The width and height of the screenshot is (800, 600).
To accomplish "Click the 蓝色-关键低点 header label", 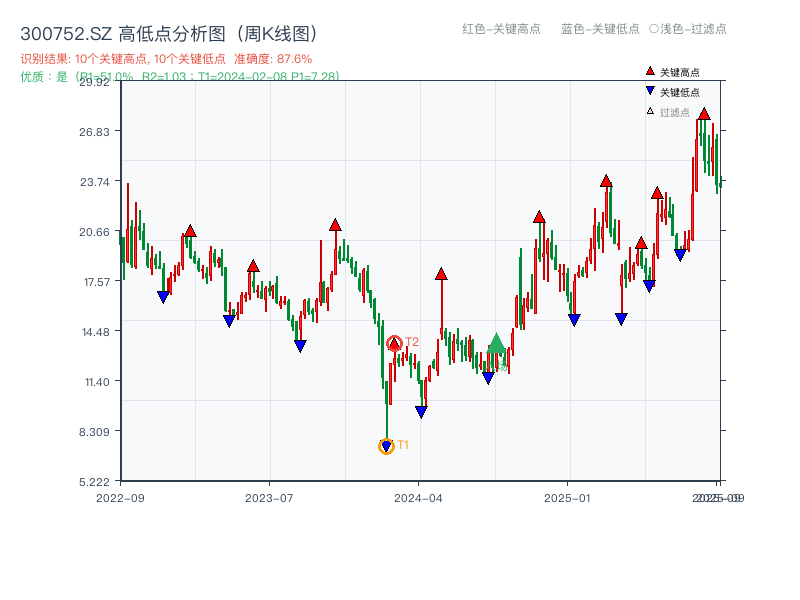I will click(600, 29).
